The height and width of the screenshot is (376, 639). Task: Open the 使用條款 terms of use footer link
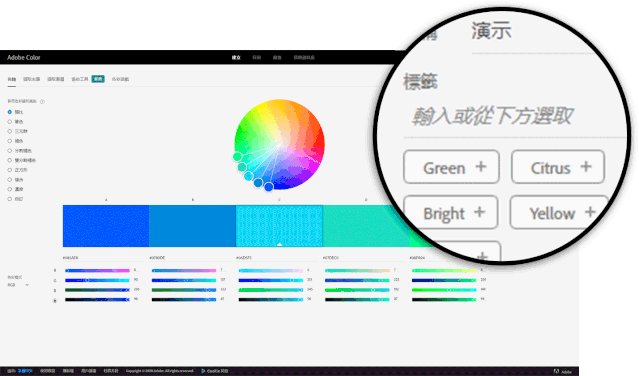pyautogui.click(x=48, y=371)
